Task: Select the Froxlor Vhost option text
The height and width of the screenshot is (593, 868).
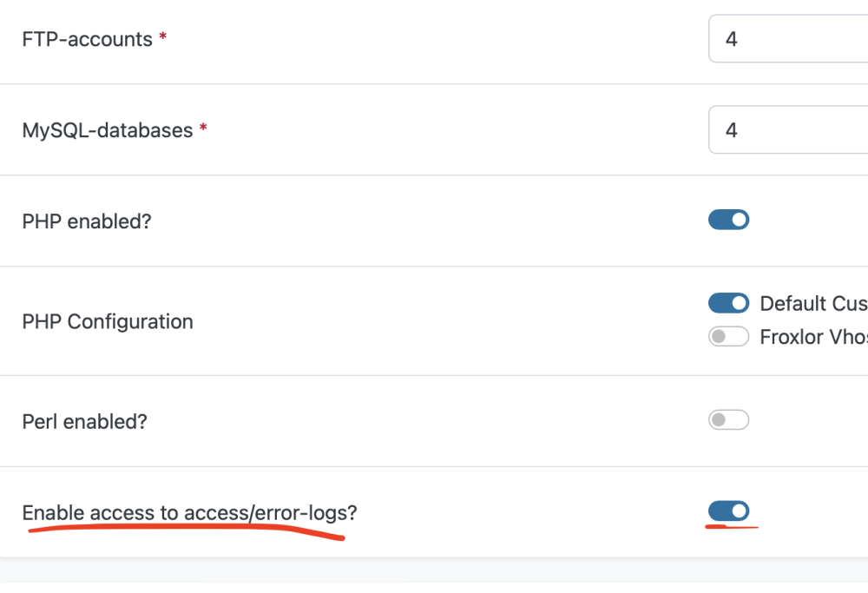Action: (812, 337)
